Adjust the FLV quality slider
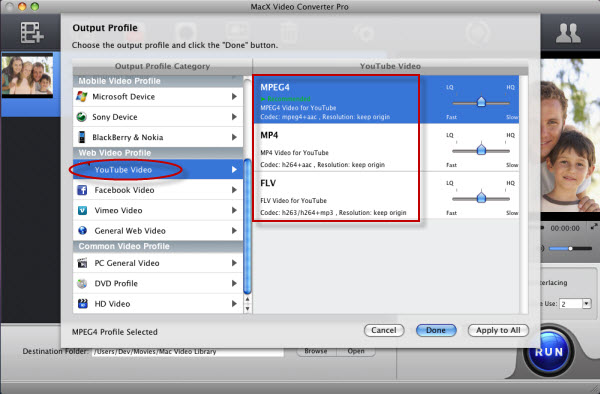600x394 pixels. (x=481, y=198)
